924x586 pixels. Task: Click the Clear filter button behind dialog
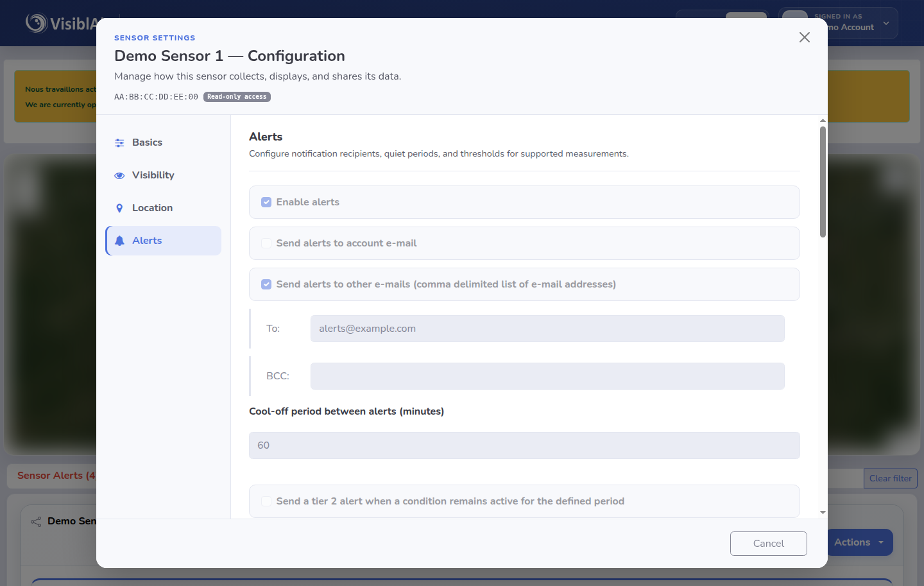coord(890,479)
